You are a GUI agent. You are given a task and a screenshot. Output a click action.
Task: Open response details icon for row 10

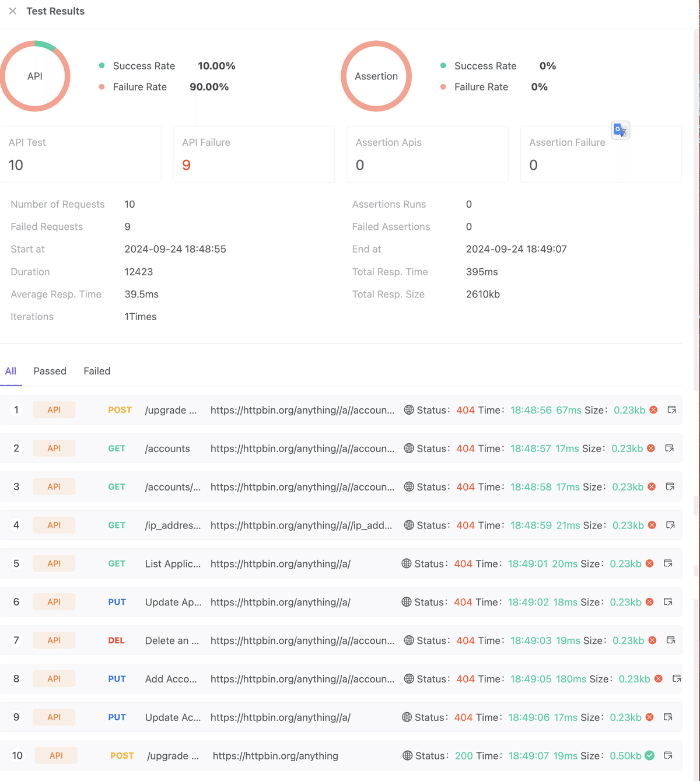(668, 755)
